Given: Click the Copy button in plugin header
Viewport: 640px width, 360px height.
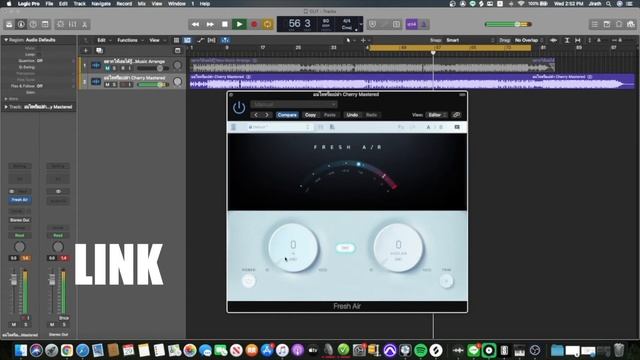Looking at the screenshot, I should (310, 115).
